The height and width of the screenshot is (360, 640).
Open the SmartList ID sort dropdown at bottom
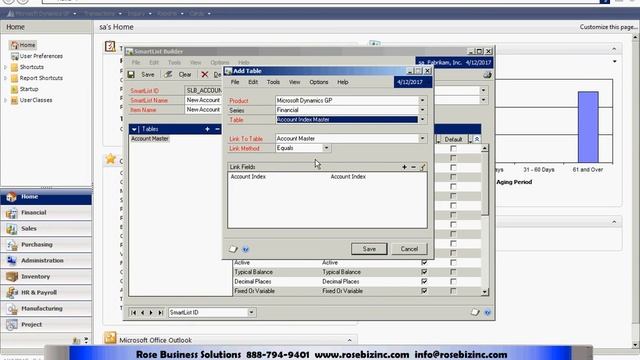coord(251,312)
